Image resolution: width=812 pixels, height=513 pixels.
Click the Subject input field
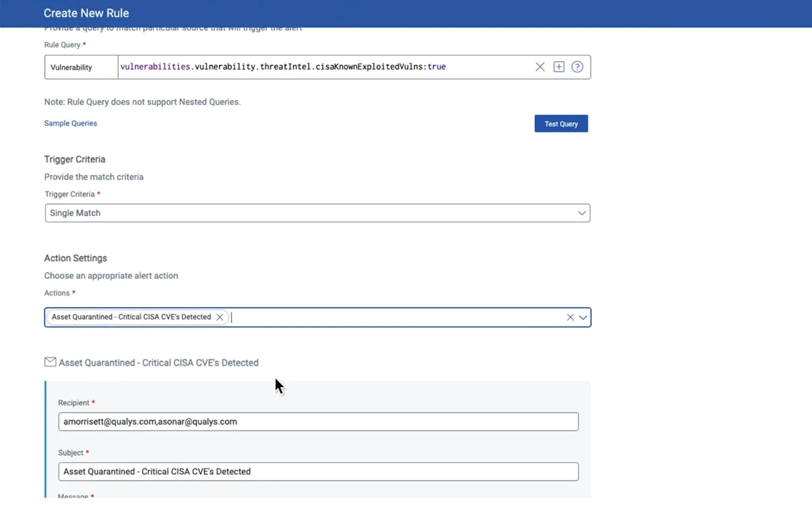318,472
